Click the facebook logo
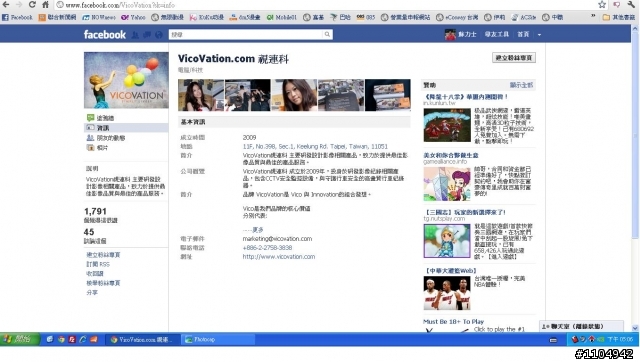Image resolution: width=640 pixels, height=362 pixels. pos(105,35)
